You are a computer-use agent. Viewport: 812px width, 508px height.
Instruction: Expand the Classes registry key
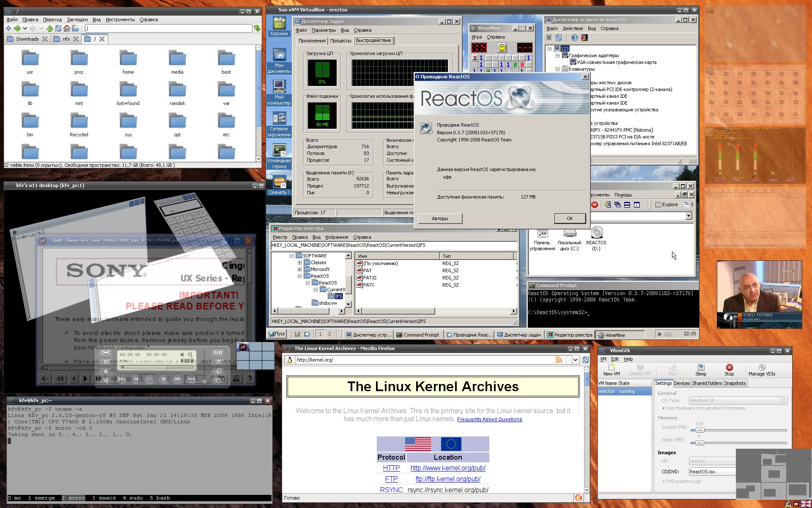point(299,262)
